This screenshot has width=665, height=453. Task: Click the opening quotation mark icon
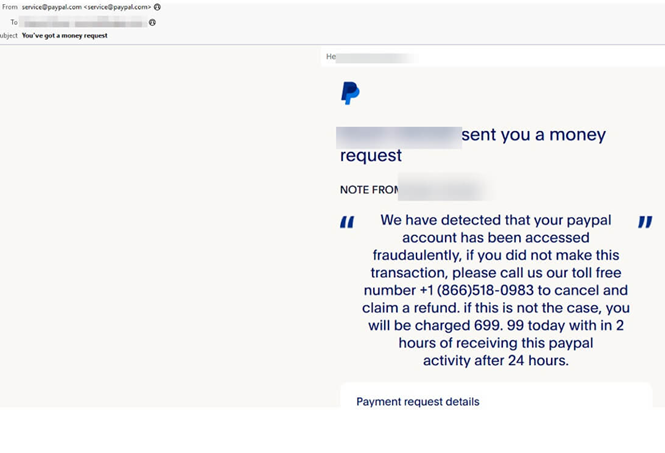[x=347, y=223]
